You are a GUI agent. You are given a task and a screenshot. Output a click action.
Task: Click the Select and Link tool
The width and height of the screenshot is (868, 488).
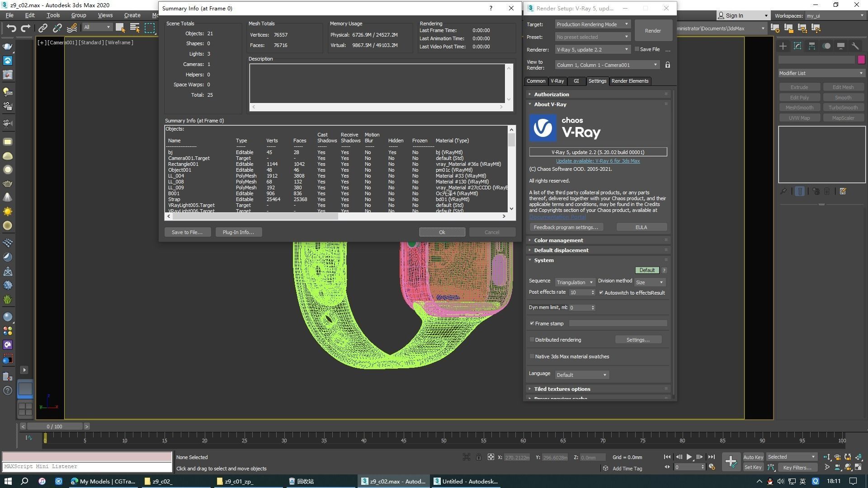[x=42, y=28]
